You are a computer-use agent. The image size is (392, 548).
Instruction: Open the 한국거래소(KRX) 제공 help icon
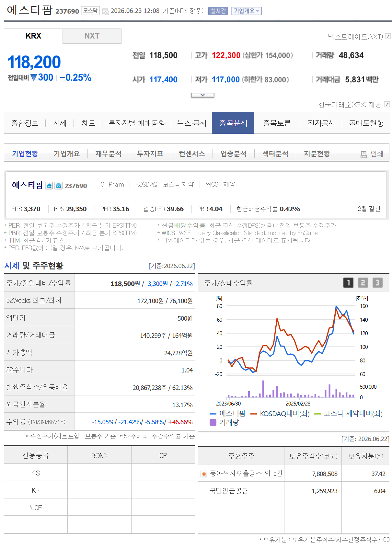(x=387, y=104)
